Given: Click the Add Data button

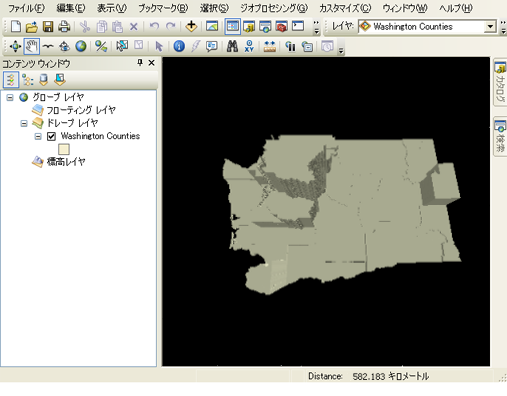Looking at the screenshot, I should (191, 26).
